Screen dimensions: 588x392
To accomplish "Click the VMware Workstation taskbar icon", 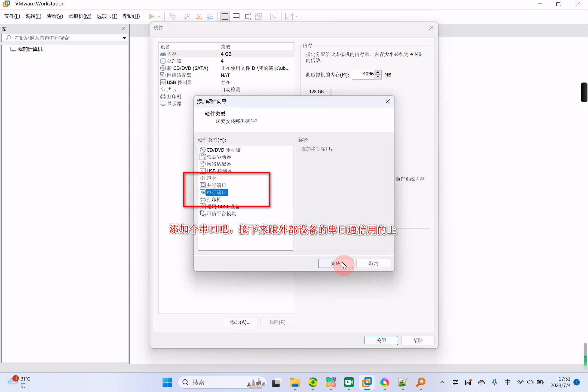I will [367, 382].
